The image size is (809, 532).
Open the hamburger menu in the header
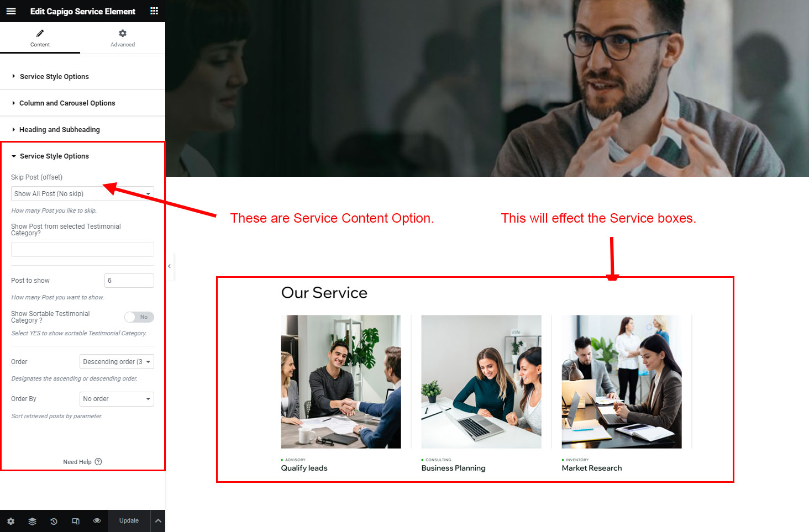click(x=11, y=11)
